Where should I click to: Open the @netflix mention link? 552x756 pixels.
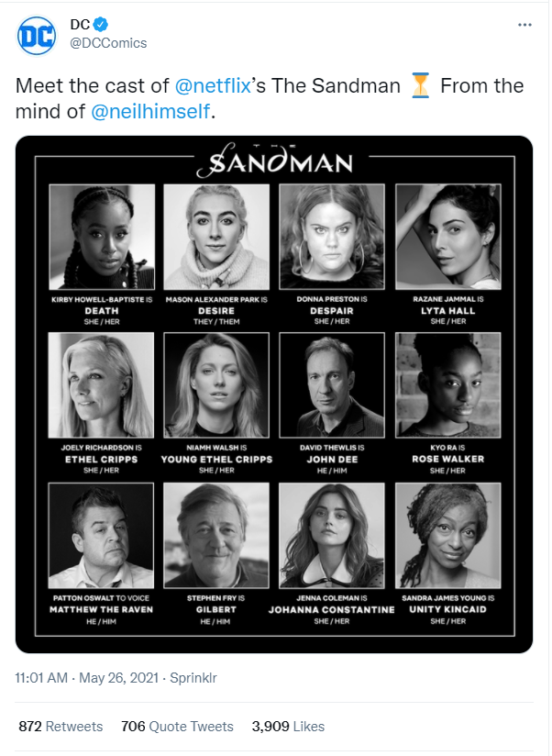[213, 86]
